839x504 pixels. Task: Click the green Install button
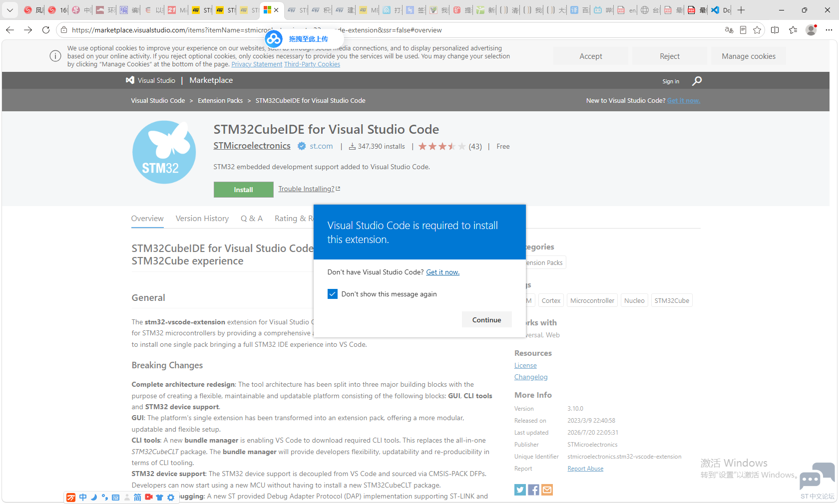[x=244, y=190]
